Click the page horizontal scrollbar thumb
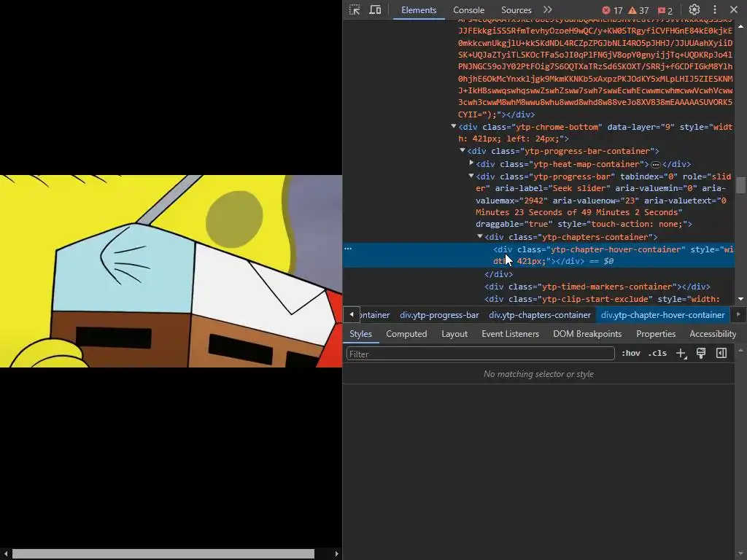 (x=163, y=554)
